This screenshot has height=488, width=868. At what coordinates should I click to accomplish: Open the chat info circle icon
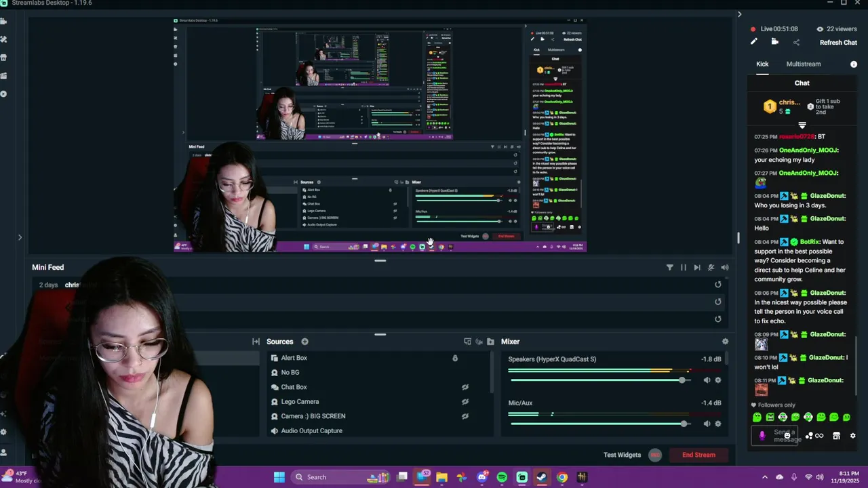pos(854,64)
